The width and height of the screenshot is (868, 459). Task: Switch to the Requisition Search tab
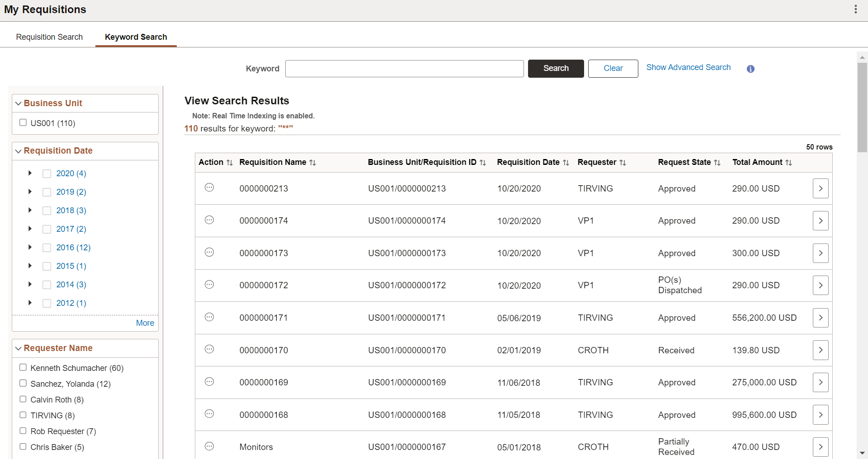click(x=49, y=37)
